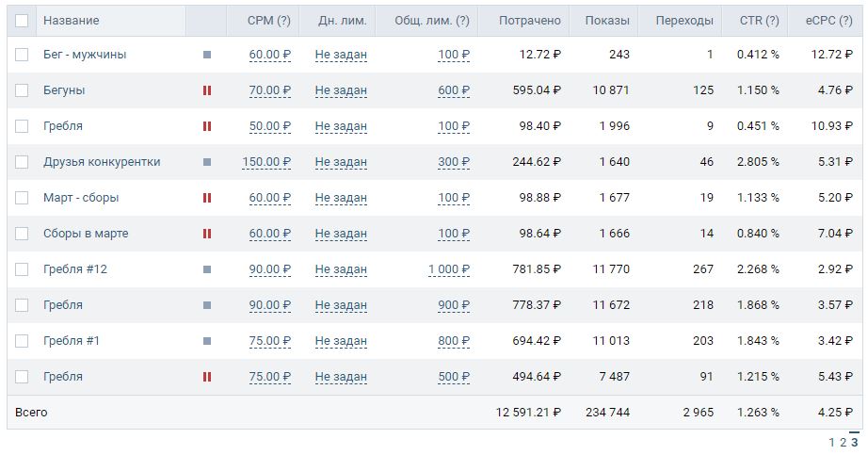Screen dimensions: 868x455
Task: Edit the 1 000 ₽ total limit
Action: [449, 269]
